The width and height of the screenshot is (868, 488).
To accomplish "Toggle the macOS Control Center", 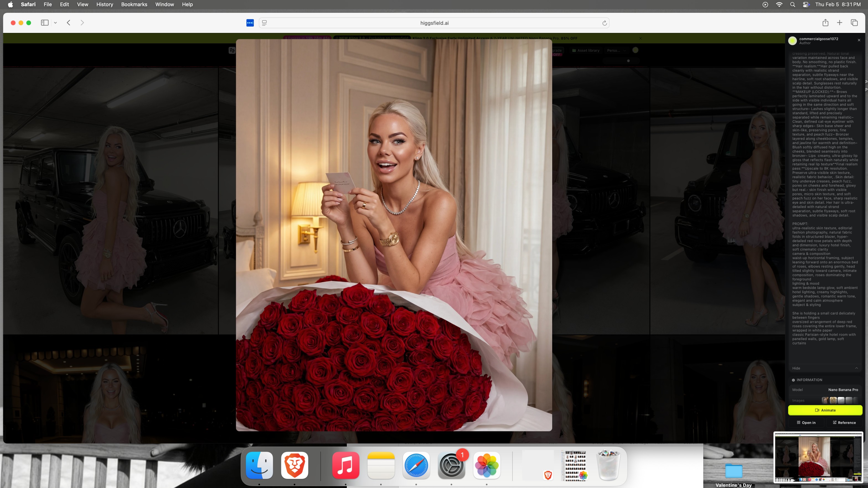I will click(806, 4).
